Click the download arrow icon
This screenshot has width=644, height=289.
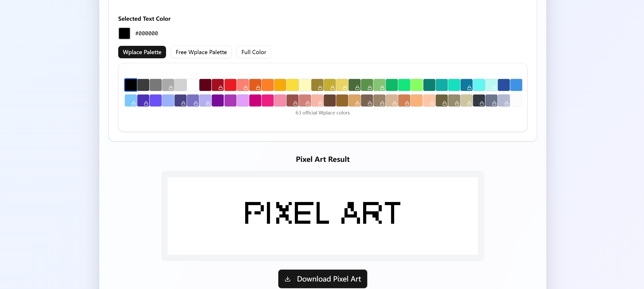tap(288, 279)
